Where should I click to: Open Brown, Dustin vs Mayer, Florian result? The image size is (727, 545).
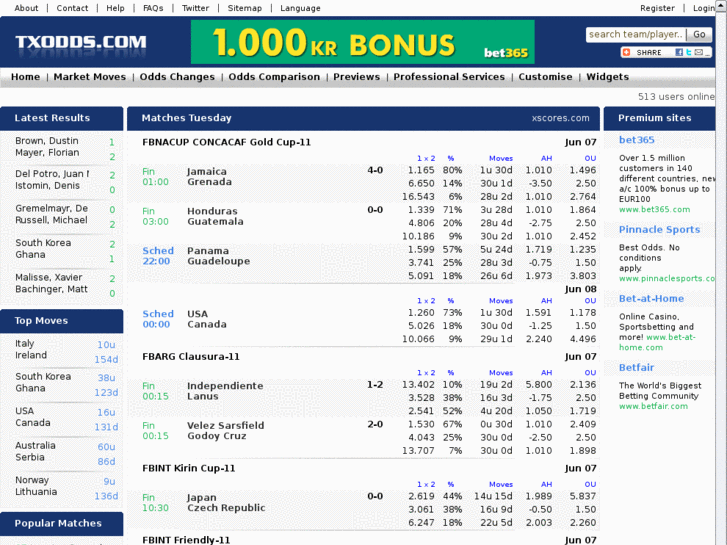pyautogui.click(x=47, y=147)
